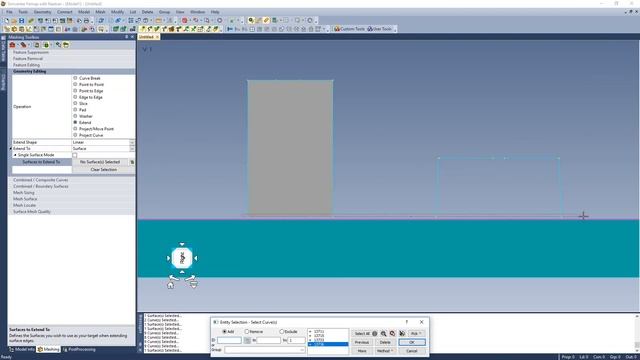Click the magnifier zoom icon in main toolbar
This screenshot has height=360, width=640.
point(251,20)
